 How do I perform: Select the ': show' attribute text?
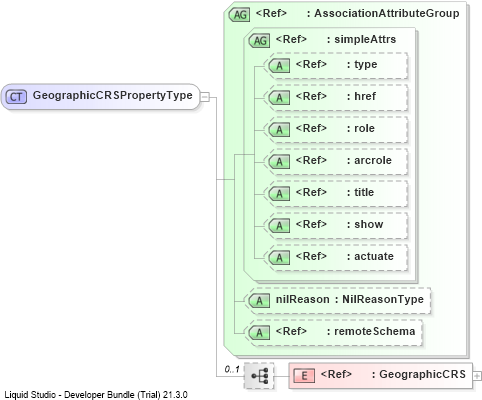[365, 224]
